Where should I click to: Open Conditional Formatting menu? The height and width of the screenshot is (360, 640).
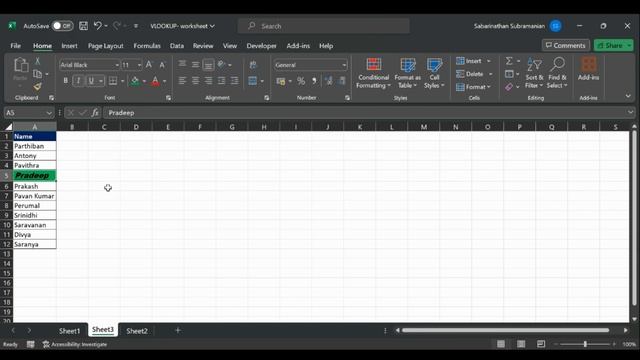373,73
